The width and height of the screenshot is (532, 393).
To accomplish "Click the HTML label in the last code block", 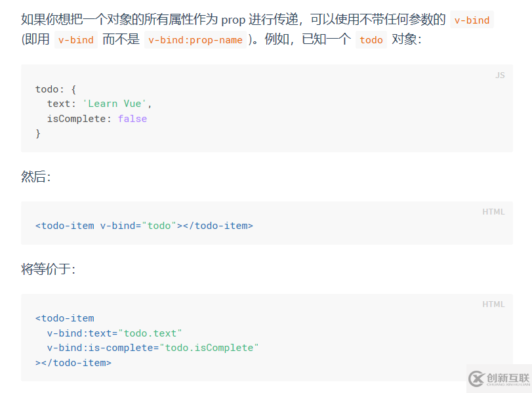I will point(493,304).
